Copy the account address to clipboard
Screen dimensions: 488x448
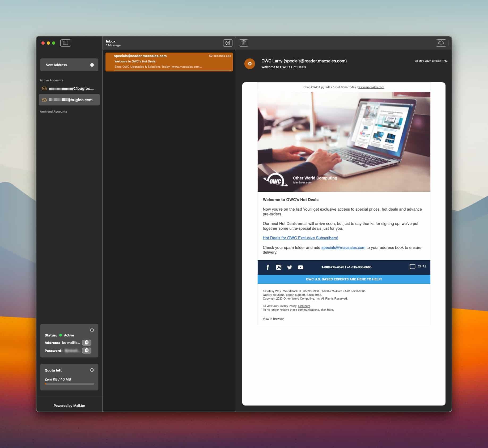87,343
